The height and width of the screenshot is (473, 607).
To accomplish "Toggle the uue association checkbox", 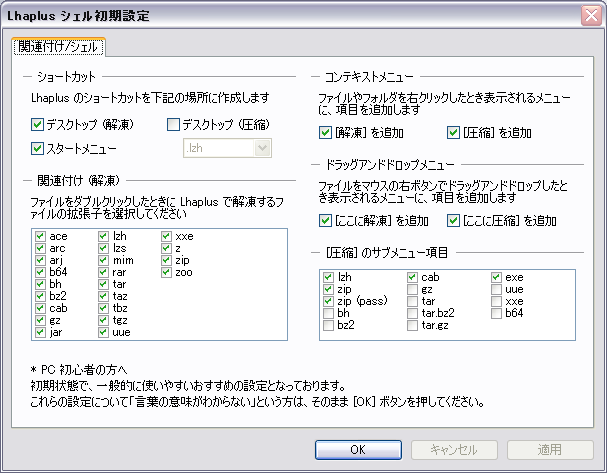I will pyautogui.click(x=103, y=332).
